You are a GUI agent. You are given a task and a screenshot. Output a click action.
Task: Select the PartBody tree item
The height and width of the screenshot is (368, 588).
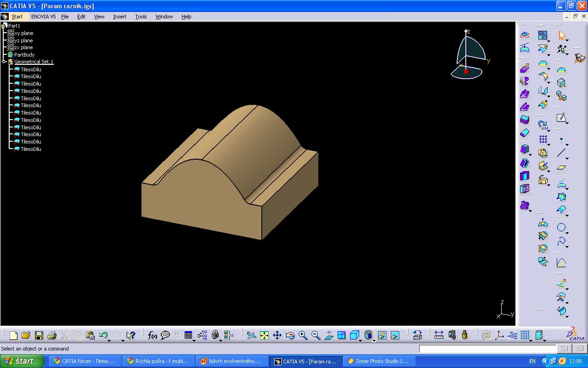[24, 55]
